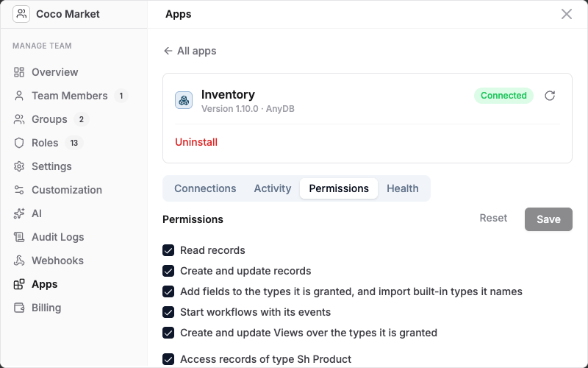Open Settings in the Manage Team menu
The width and height of the screenshot is (588, 368).
tap(51, 166)
